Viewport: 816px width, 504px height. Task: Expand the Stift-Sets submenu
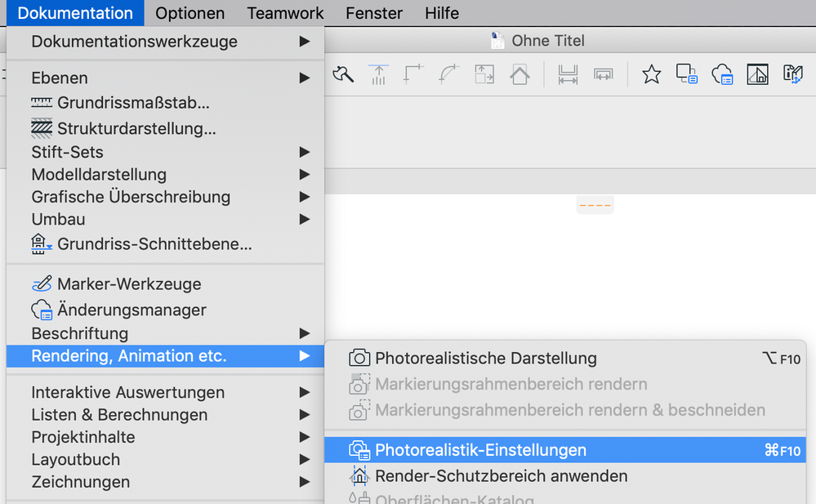click(67, 152)
